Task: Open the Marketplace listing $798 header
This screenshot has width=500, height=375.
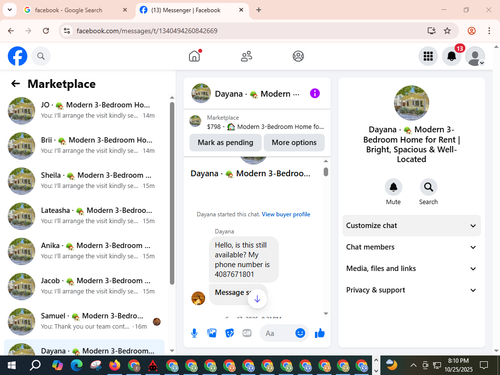Action: pos(257,122)
